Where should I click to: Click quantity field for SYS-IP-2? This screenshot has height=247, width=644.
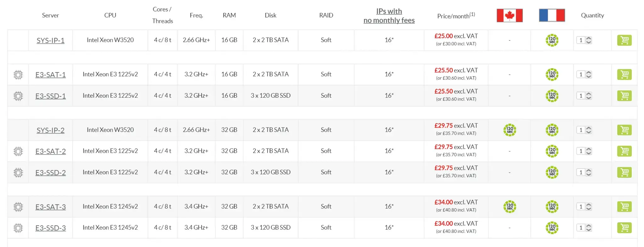coord(581,130)
